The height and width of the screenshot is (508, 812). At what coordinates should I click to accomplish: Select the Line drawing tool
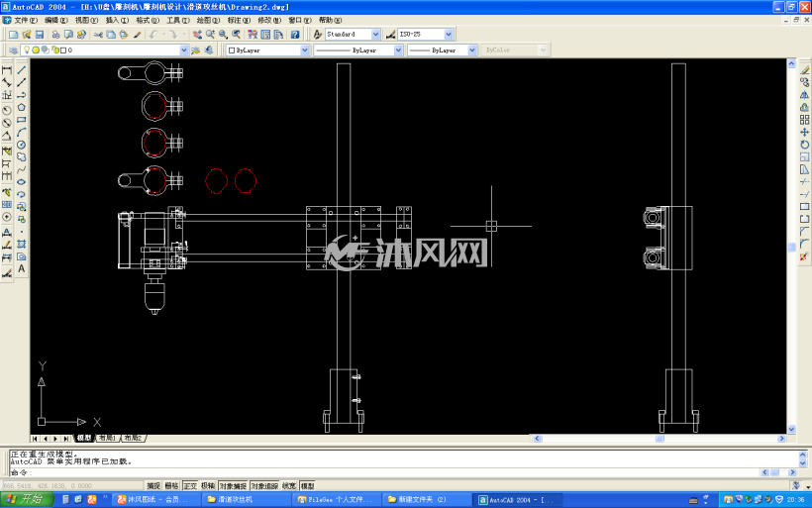pyautogui.click(x=21, y=70)
